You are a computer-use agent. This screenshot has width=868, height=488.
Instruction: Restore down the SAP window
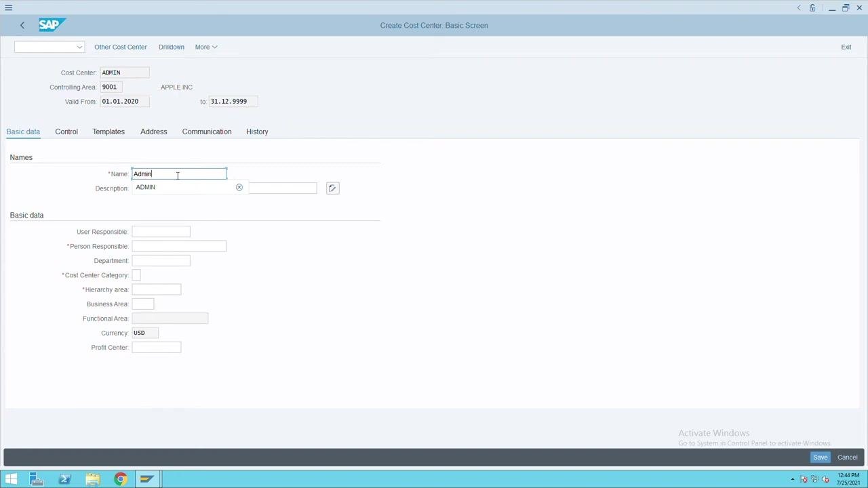pos(846,7)
